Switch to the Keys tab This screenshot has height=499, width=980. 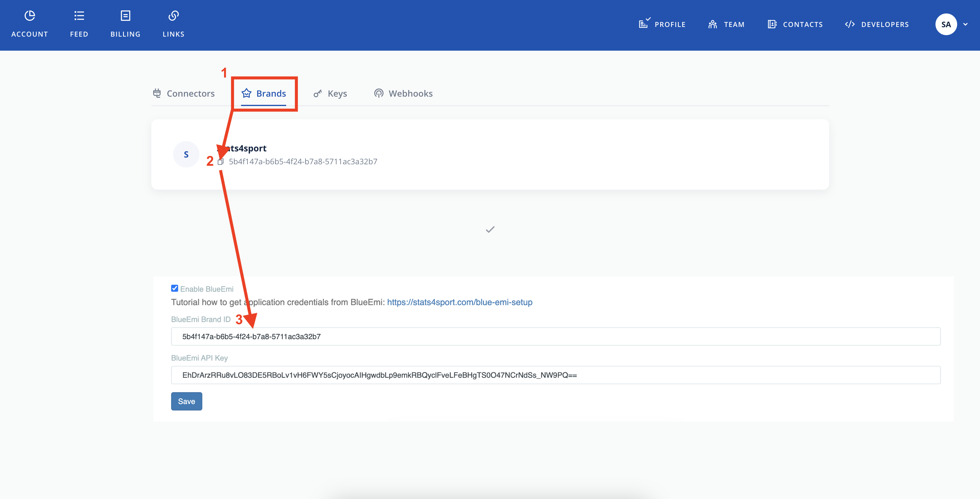[x=330, y=94]
